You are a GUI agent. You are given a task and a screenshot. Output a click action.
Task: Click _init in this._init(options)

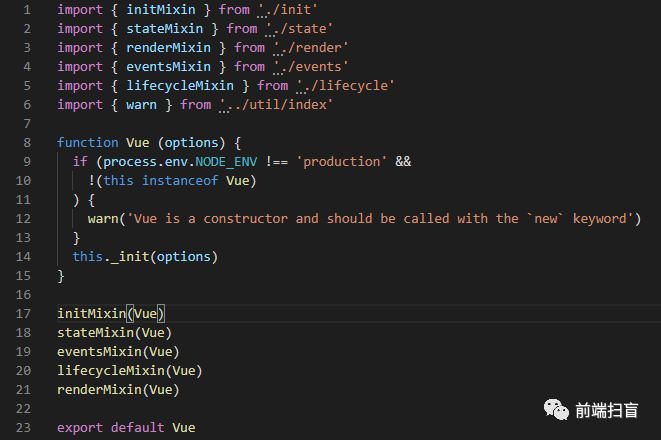click(x=130, y=256)
